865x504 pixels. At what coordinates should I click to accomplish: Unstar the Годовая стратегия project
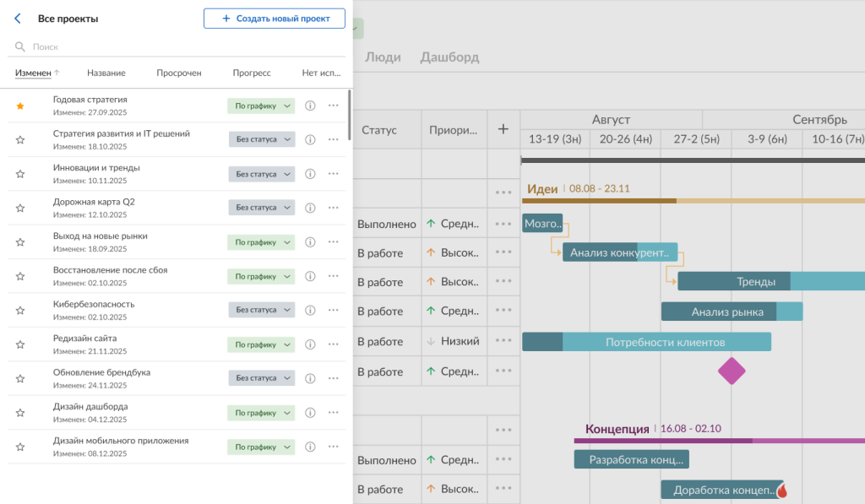pyautogui.click(x=20, y=106)
